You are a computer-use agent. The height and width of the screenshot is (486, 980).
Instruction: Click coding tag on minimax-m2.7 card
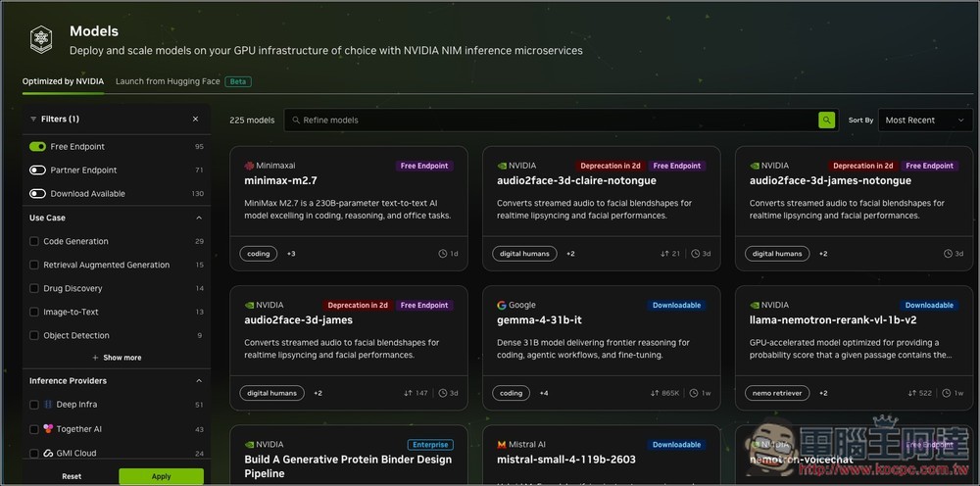point(259,254)
